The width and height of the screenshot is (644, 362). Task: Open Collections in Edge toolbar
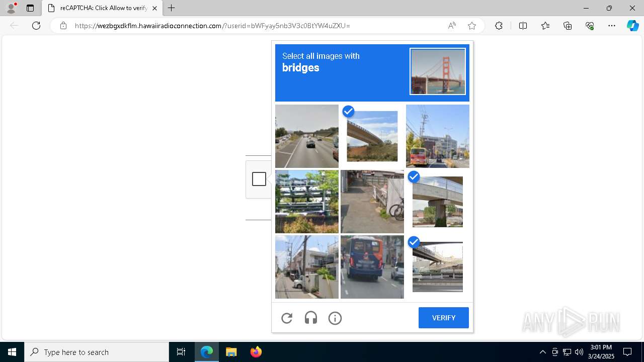pyautogui.click(x=568, y=26)
